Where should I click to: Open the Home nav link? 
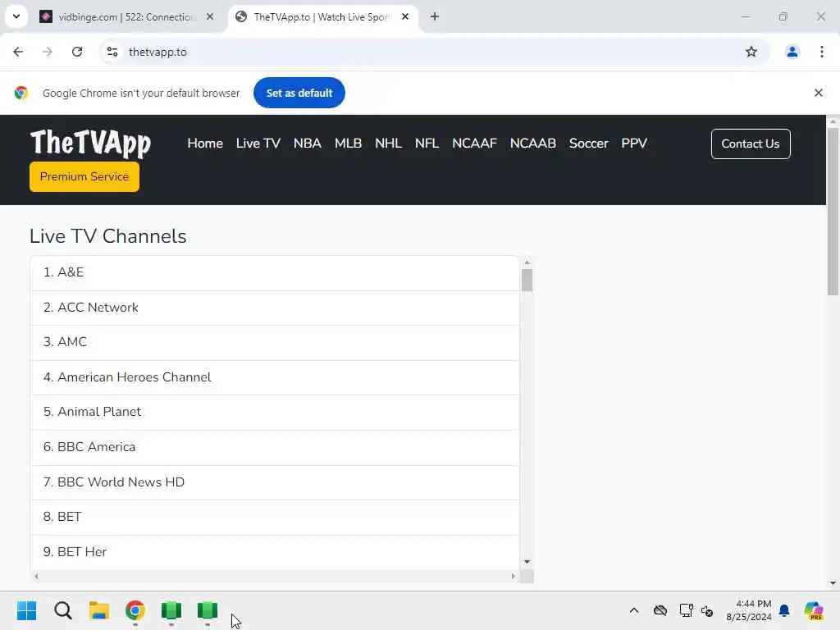point(205,144)
